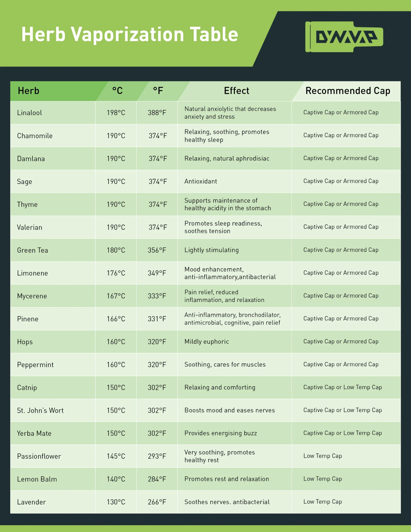The image size is (411, 532).
Task: Click the 356°F value for Green Tea
Action: coord(157,250)
